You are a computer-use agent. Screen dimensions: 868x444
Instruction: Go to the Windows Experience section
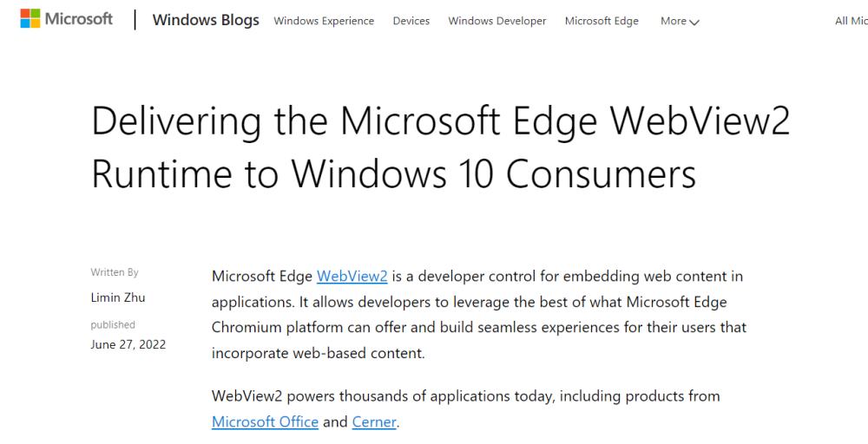click(x=324, y=21)
